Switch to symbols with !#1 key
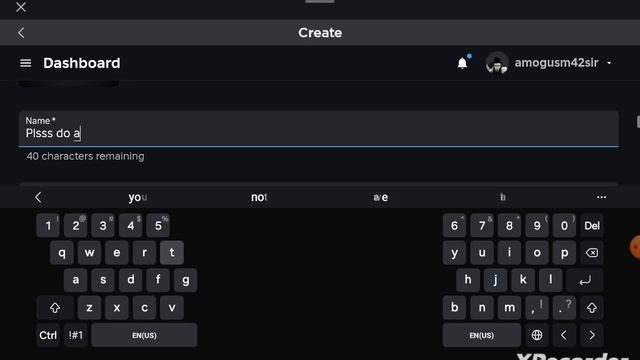Image resolution: width=640 pixels, height=360 pixels. pos(76,335)
